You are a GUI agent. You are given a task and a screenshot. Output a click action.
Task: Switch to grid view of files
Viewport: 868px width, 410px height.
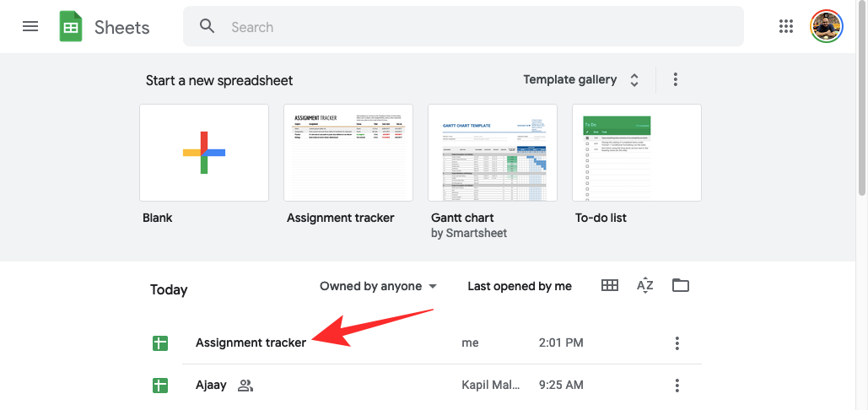[x=610, y=285]
